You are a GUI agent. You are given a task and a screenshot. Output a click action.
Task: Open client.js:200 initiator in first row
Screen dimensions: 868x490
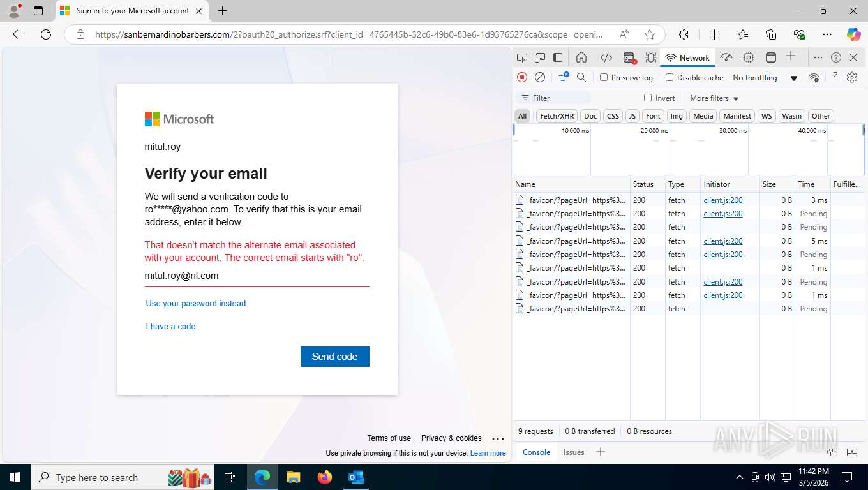[x=723, y=200]
